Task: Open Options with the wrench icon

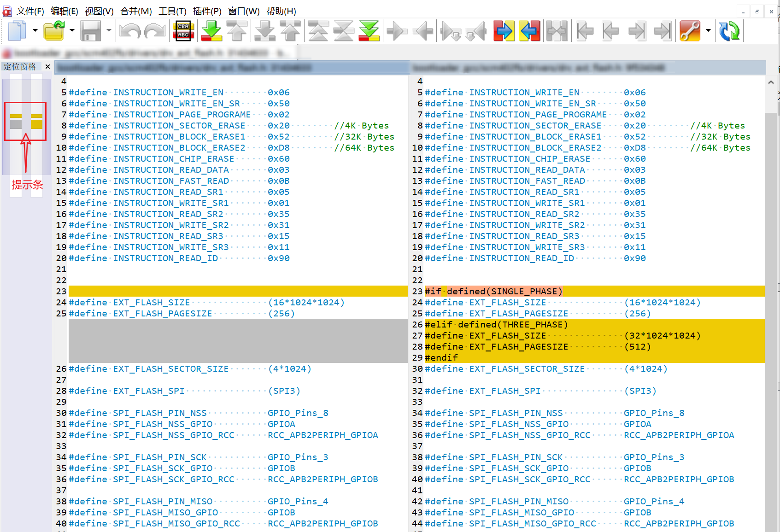Action: [x=690, y=31]
